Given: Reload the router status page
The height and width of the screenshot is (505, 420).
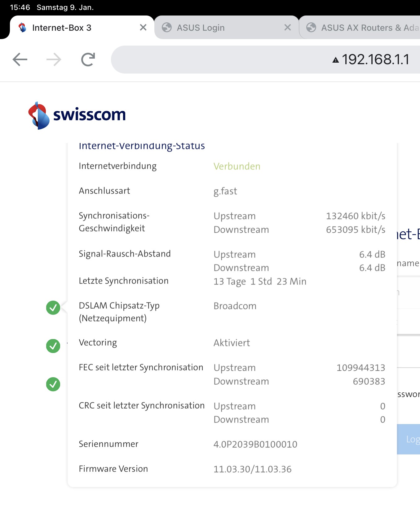Looking at the screenshot, I should click(x=88, y=60).
